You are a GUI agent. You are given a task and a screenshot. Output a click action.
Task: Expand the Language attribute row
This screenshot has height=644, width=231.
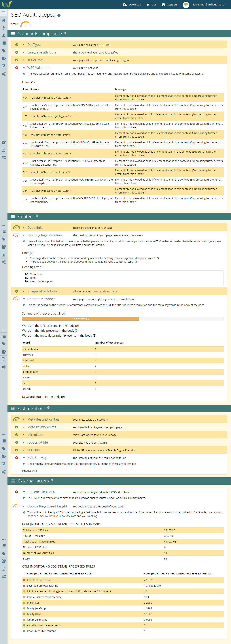(x=24, y=52)
